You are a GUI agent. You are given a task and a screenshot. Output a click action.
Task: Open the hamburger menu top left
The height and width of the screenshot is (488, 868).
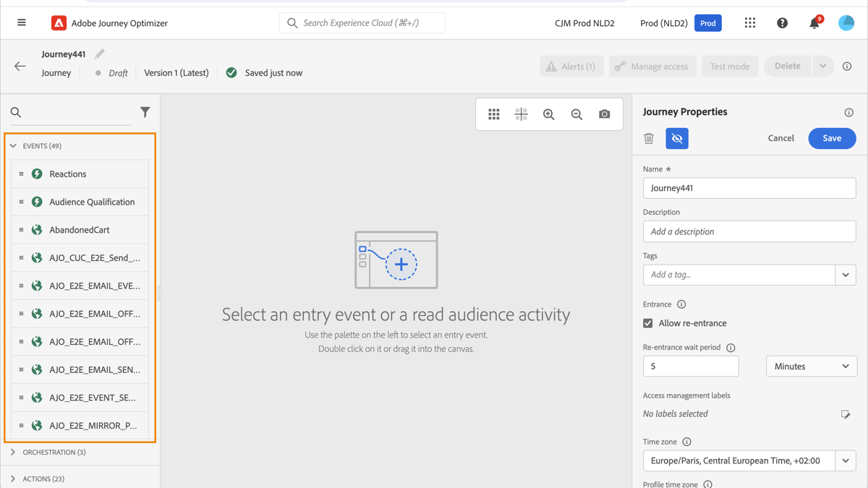(21, 22)
